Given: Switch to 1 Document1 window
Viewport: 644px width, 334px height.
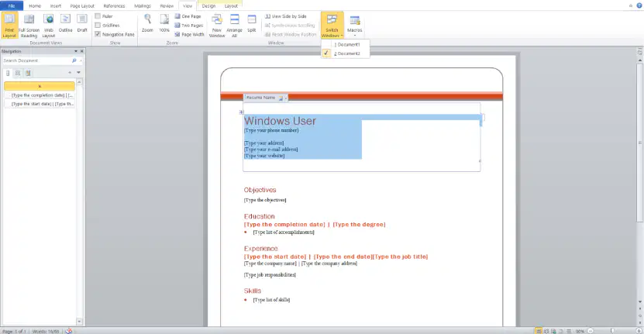Looking at the screenshot, I should pos(347,44).
